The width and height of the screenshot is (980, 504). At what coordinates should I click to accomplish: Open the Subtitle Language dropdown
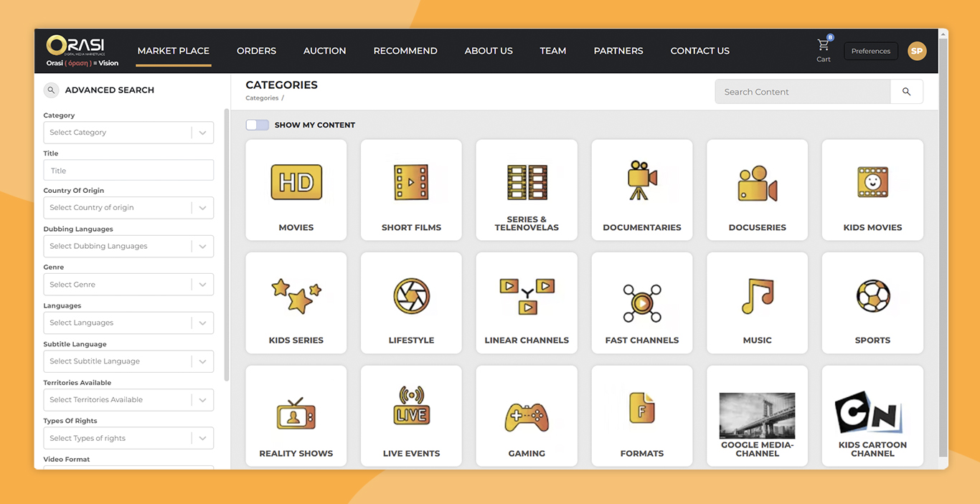[x=128, y=361]
